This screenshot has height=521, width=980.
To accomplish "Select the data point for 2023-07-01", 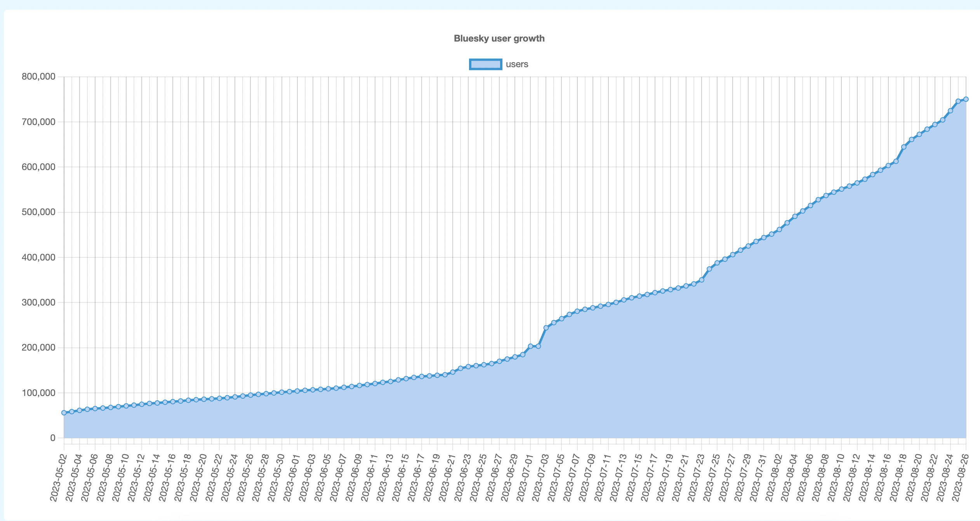I will click(x=530, y=346).
